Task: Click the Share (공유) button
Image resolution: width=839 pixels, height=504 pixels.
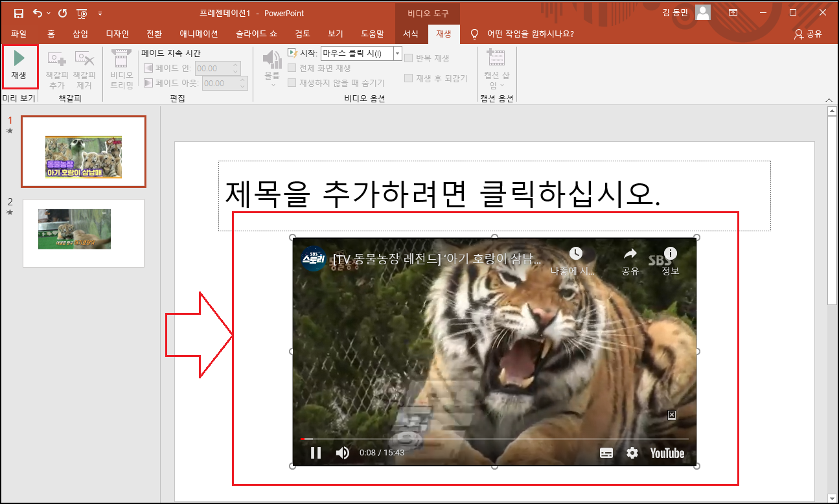Action: tap(808, 34)
